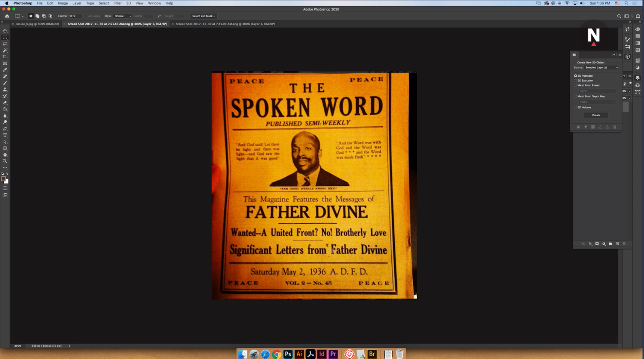Select the Eyedropper tool

5,70
